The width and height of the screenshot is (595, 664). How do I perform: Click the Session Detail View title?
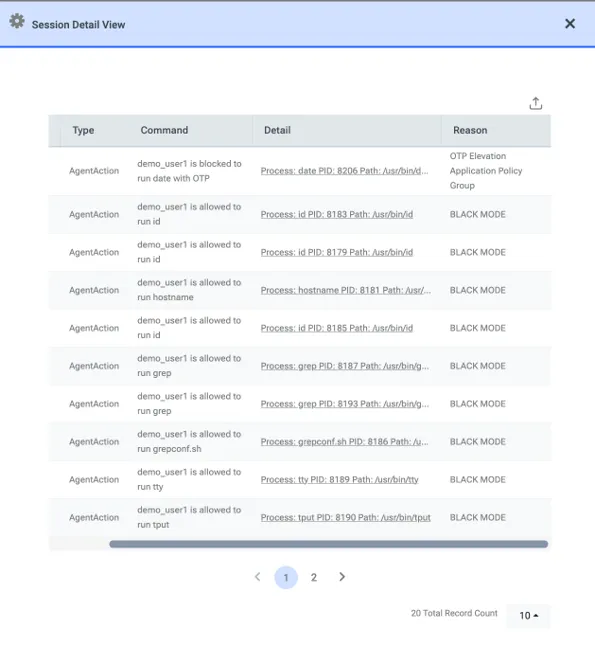78,25
